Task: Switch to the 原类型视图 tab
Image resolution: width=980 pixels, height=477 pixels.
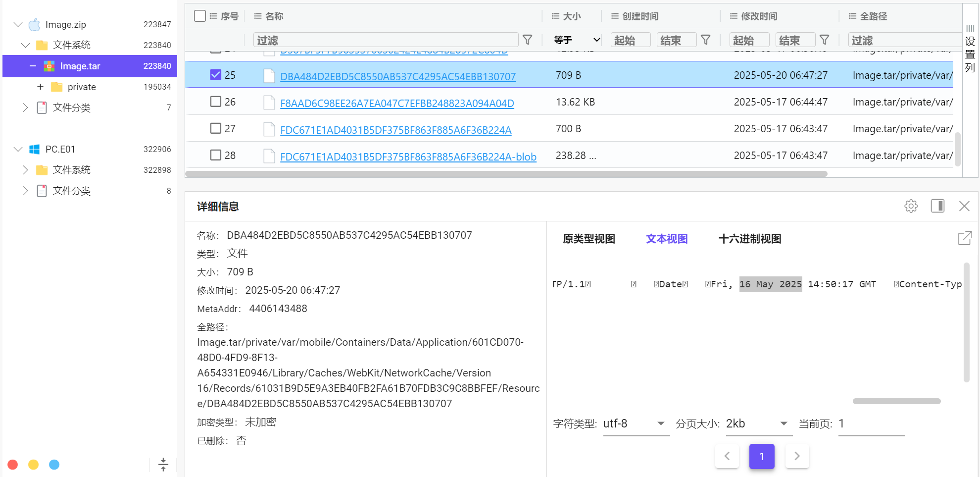Action: [x=588, y=239]
